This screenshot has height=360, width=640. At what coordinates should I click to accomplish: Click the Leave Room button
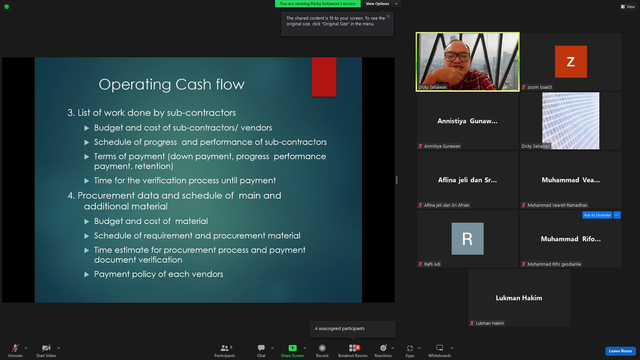620,351
